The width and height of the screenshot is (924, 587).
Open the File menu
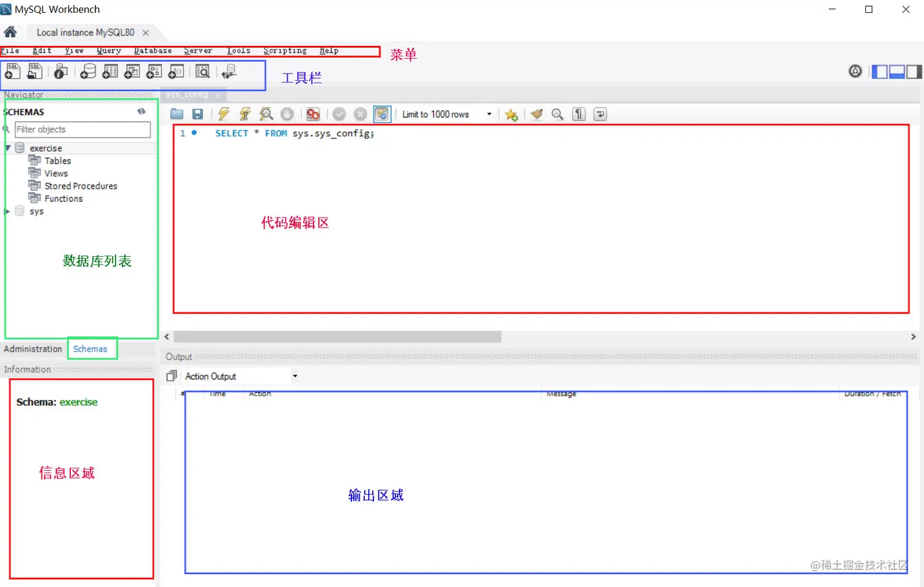pos(10,51)
